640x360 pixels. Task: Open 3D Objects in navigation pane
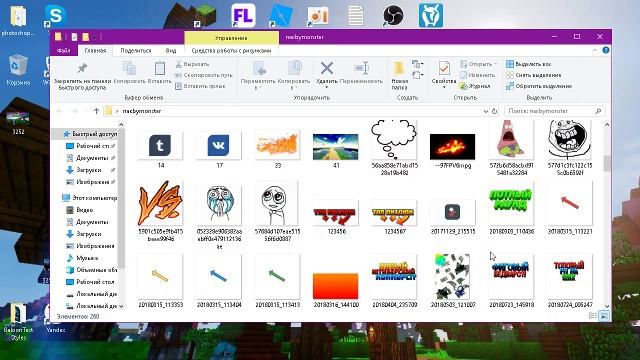pyautogui.click(x=91, y=270)
